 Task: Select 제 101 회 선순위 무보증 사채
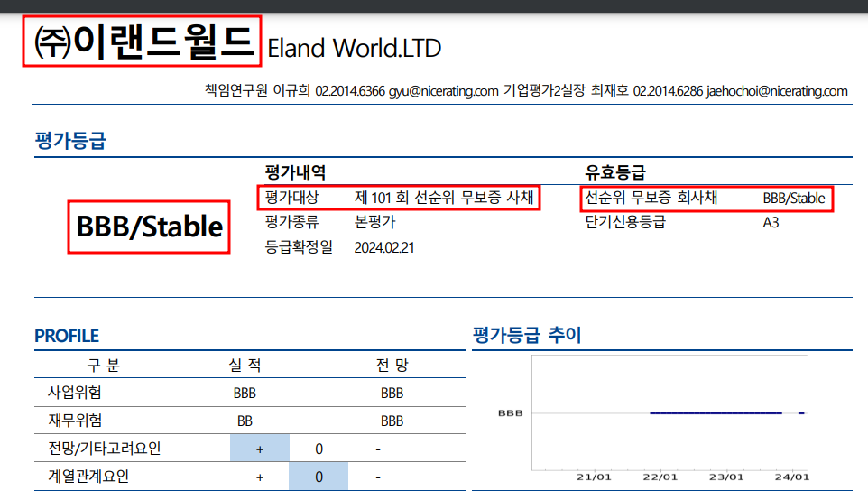tap(444, 197)
